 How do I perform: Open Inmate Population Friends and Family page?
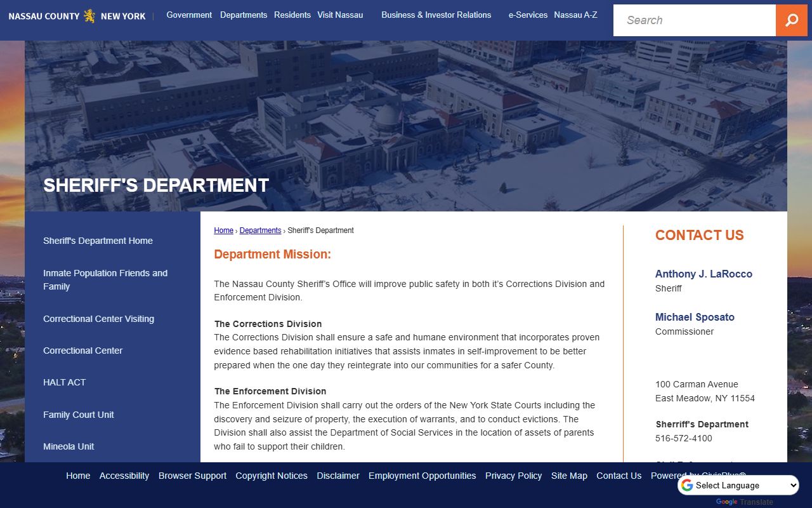click(x=105, y=279)
